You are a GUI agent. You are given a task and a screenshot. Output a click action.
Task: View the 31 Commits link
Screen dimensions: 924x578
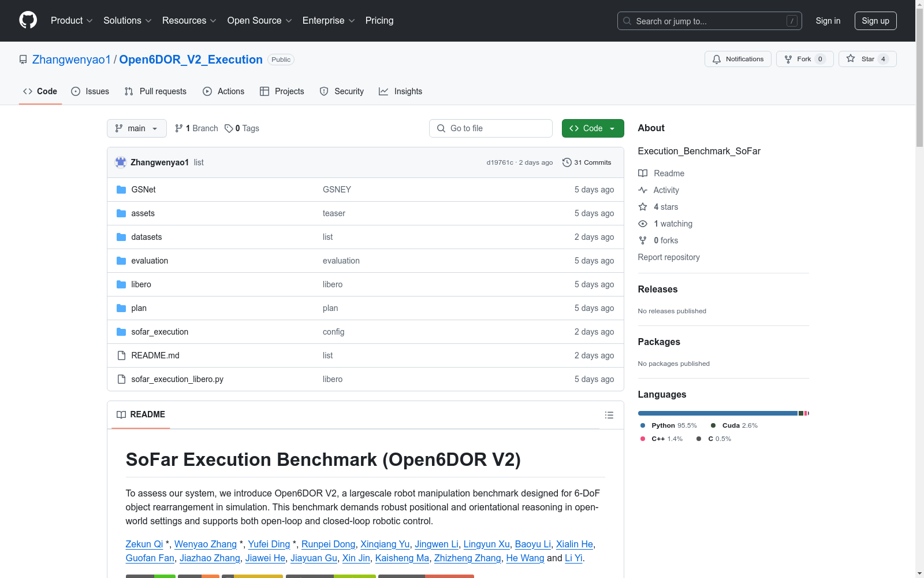click(587, 162)
